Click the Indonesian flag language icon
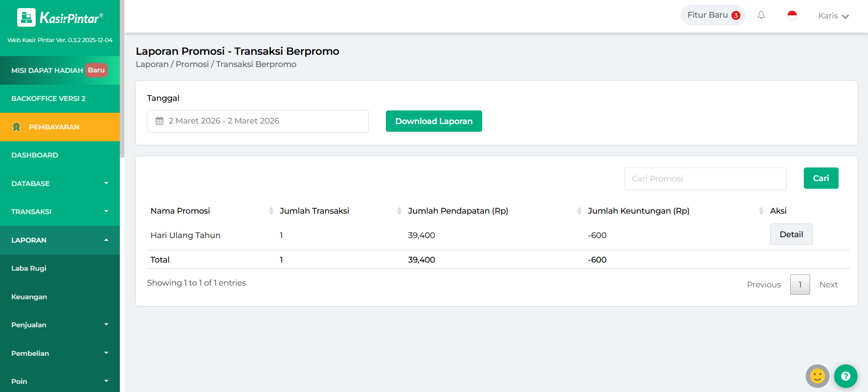Screen dimensions: 868x392 [x=792, y=15]
